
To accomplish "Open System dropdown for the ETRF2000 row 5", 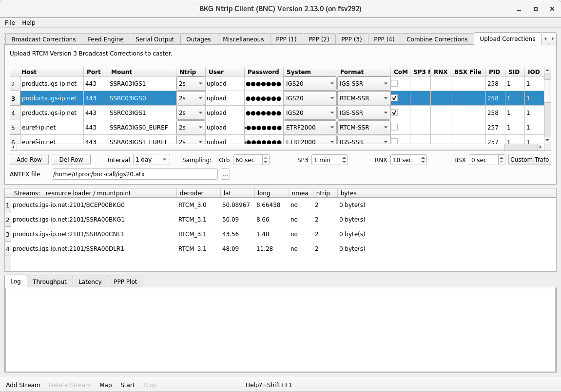I will click(310, 128).
